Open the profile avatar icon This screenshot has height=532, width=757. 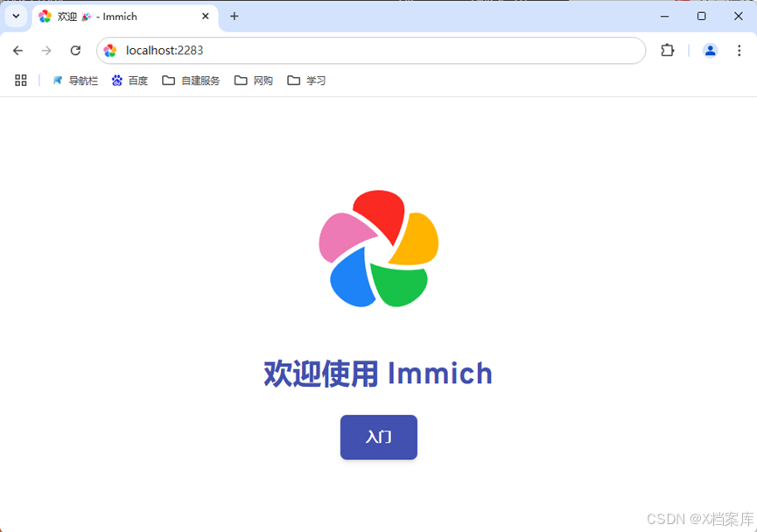pos(710,50)
